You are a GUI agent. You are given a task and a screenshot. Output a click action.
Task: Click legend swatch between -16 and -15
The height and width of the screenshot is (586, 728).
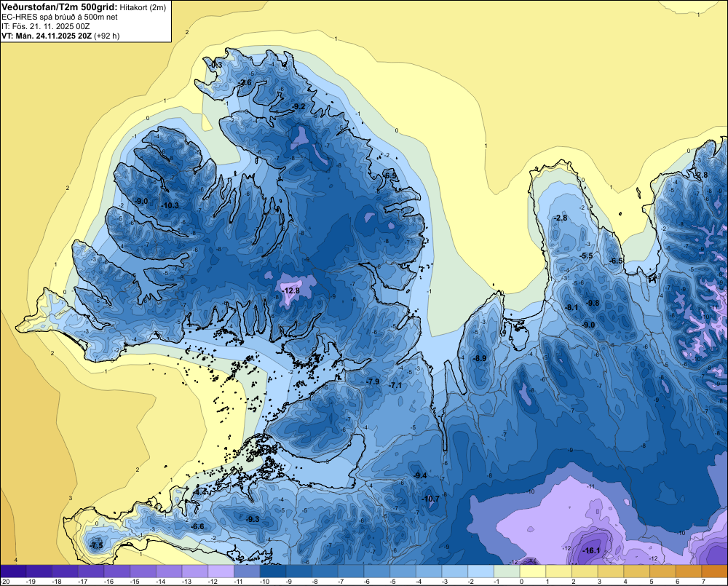[x=117, y=571]
